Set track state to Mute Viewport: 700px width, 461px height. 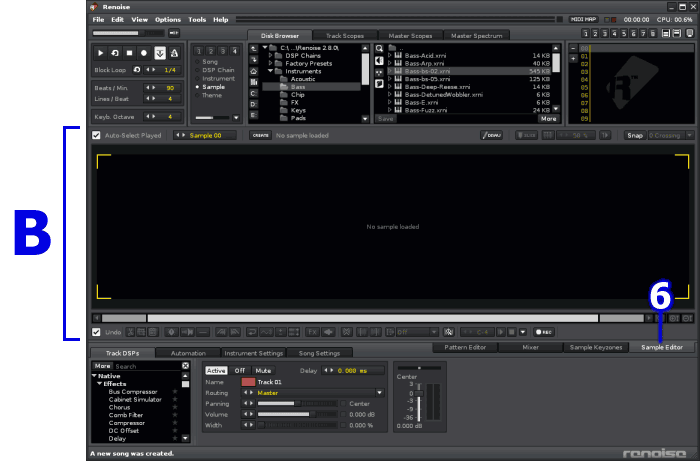263,371
